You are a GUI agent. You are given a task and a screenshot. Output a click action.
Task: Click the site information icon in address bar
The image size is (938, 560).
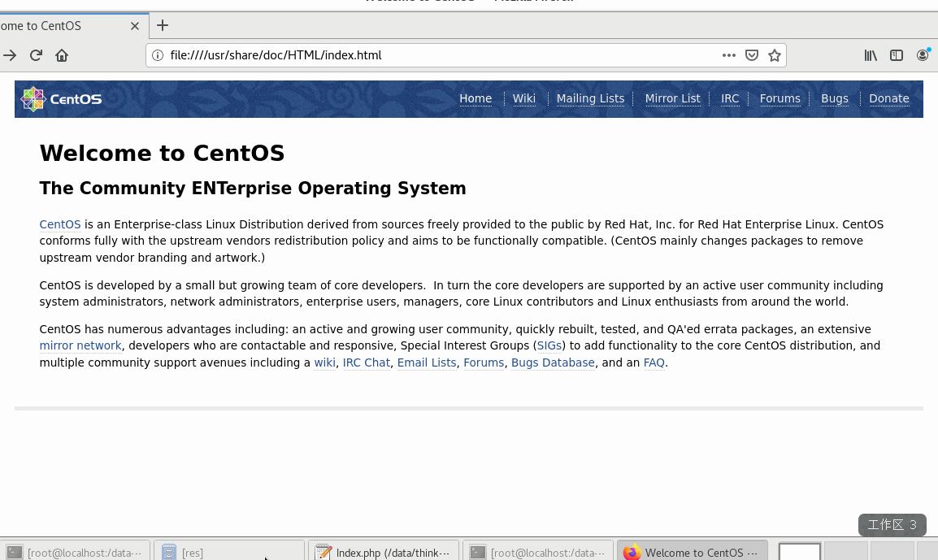(157, 55)
